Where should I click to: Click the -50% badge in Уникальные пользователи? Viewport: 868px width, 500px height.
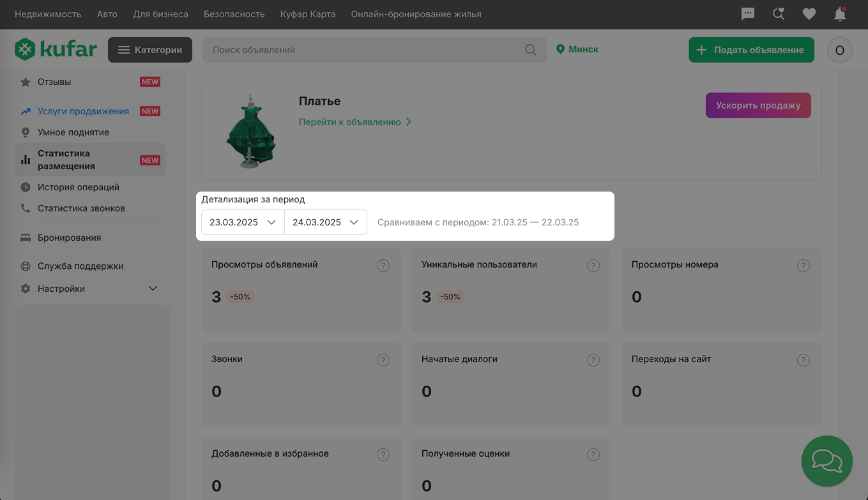pyautogui.click(x=450, y=297)
